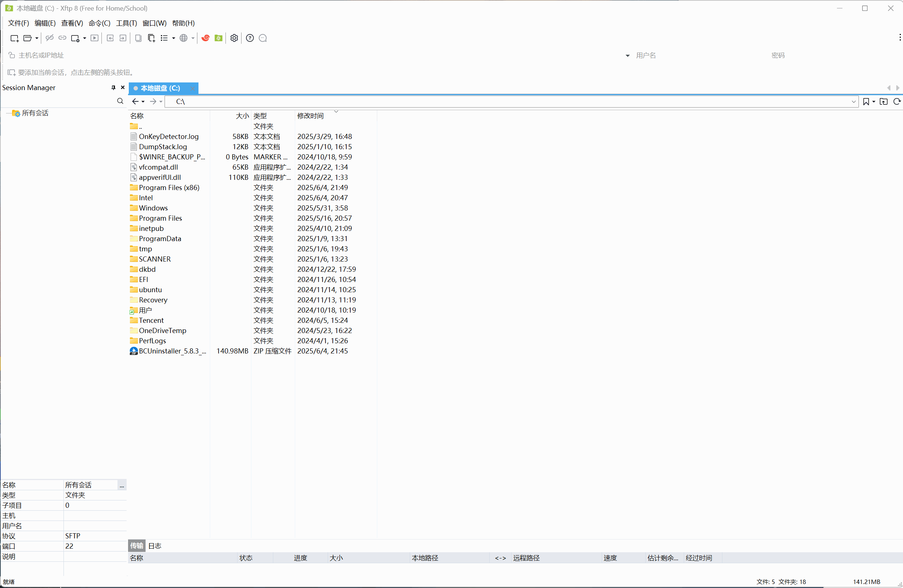
Task: Click the host name or IP input field
Action: point(304,55)
